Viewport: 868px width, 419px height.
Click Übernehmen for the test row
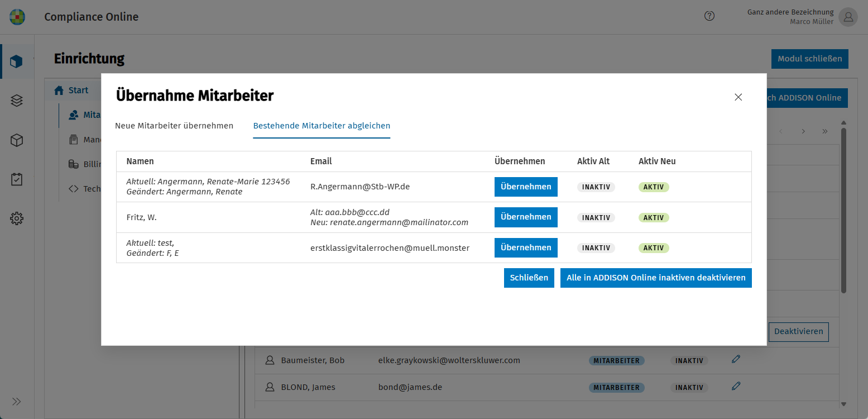point(526,247)
